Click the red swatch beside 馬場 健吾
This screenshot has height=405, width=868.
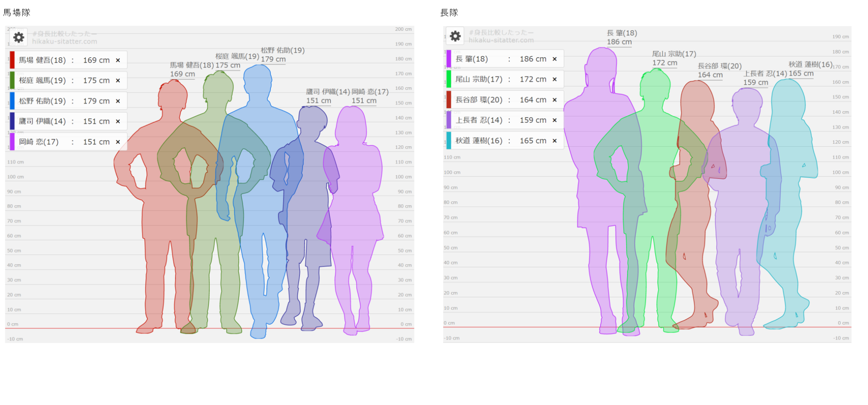click(x=12, y=60)
